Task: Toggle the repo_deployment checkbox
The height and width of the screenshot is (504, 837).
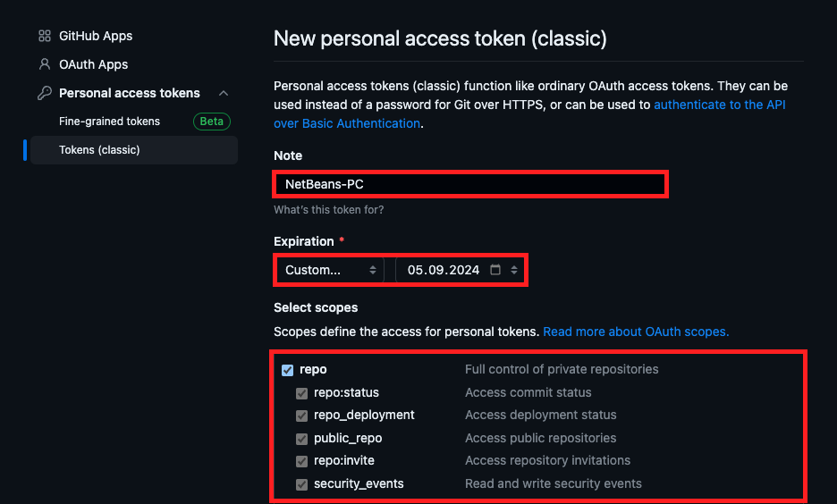Action: [302, 416]
